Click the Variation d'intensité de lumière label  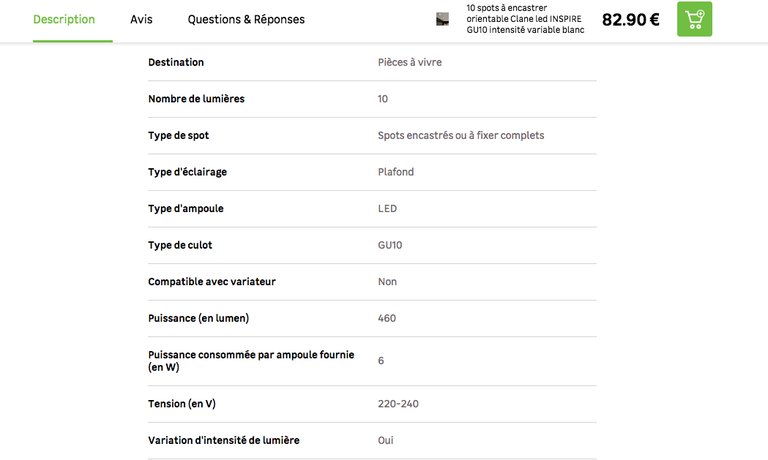click(x=224, y=440)
